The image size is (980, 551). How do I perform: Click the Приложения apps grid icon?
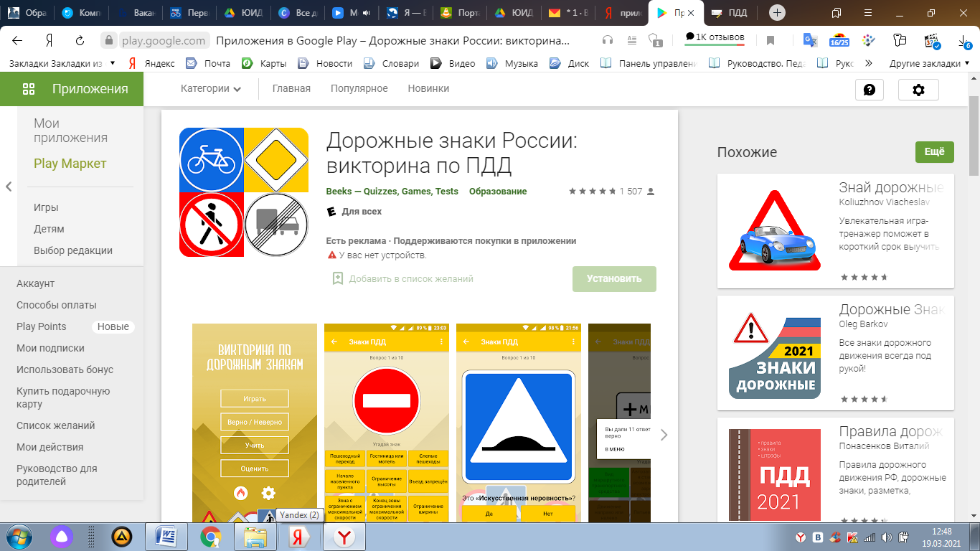pos(29,89)
